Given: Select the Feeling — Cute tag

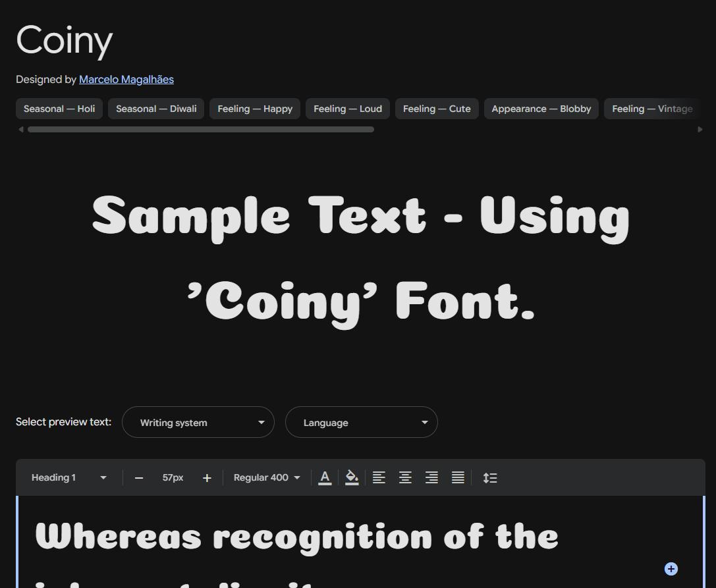Looking at the screenshot, I should [x=437, y=109].
